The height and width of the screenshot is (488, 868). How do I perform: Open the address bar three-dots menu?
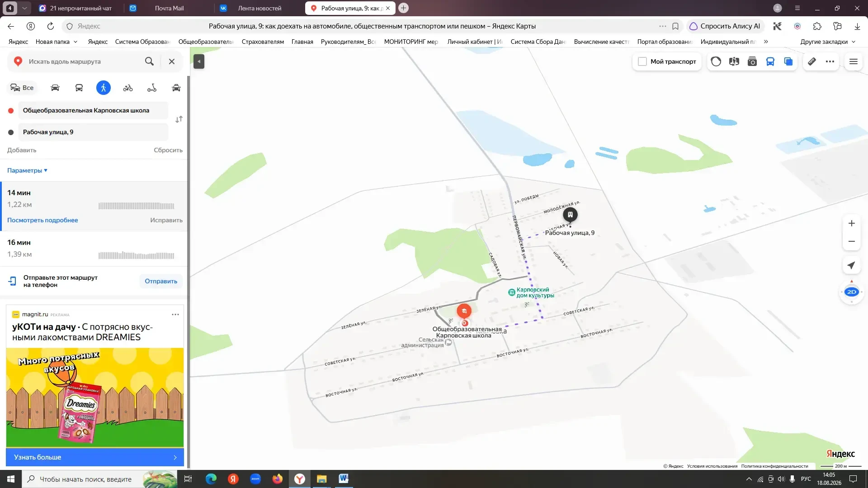(x=663, y=26)
